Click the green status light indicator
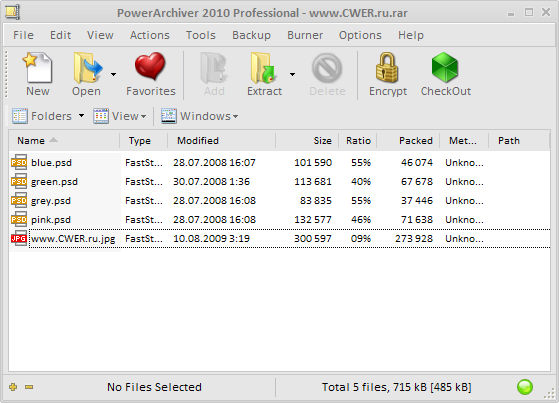This screenshot has width=559, height=403. [x=525, y=387]
